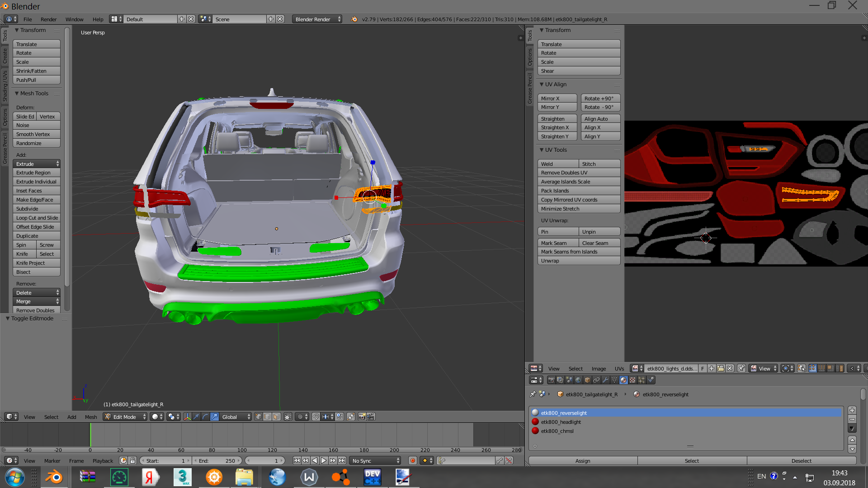Switch to the Shading / UVs tab

tap(5, 85)
